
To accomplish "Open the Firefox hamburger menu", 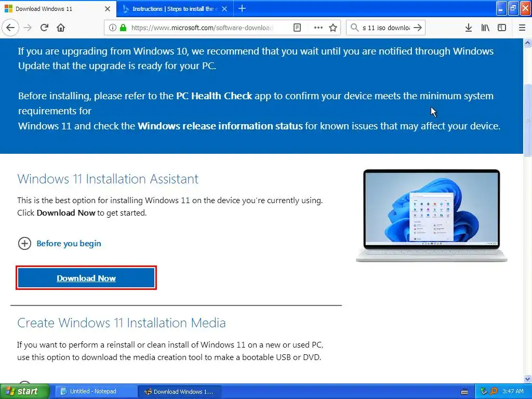I will 522,28.
